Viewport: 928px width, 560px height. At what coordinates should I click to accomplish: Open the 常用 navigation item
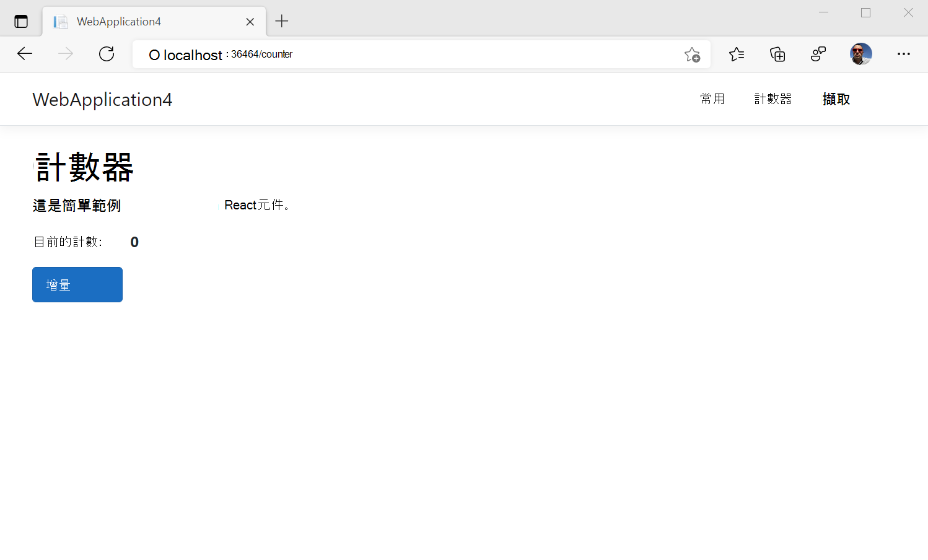712,98
